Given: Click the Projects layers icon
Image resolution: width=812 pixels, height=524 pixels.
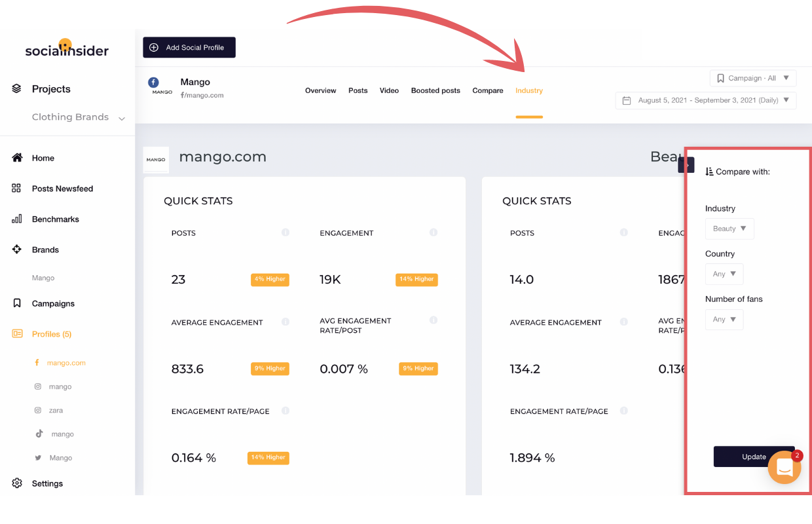Looking at the screenshot, I should [17, 88].
